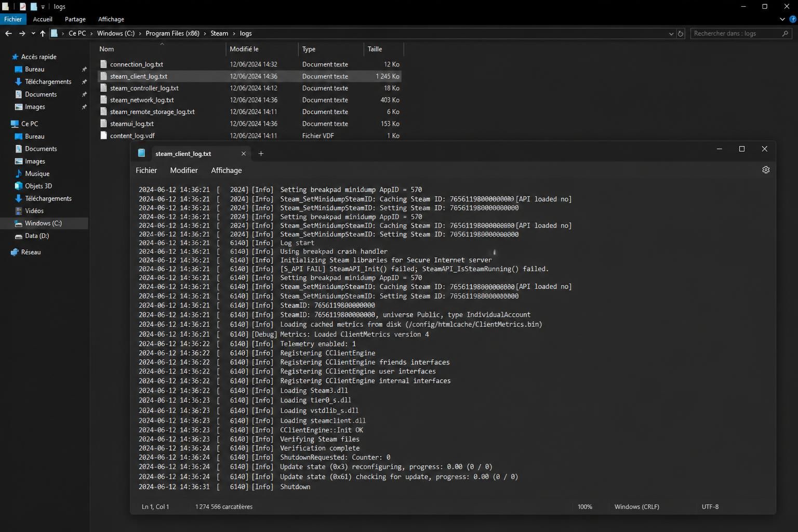This screenshot has width=798, height=532.
Task: Go up one folder level arrow
Action: tap(43, 33)
